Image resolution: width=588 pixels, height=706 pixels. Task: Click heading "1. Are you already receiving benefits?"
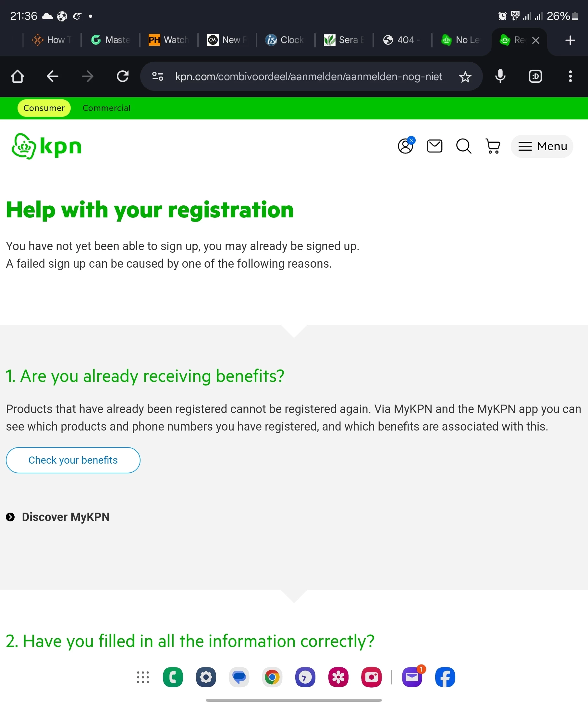[145, 376]
